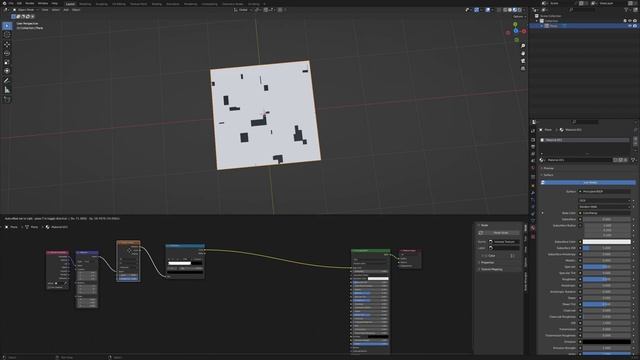Image resolution: width=640 pixels, height=360 pixels.
Task: Select the Transform tool
Action: point(7,71)
